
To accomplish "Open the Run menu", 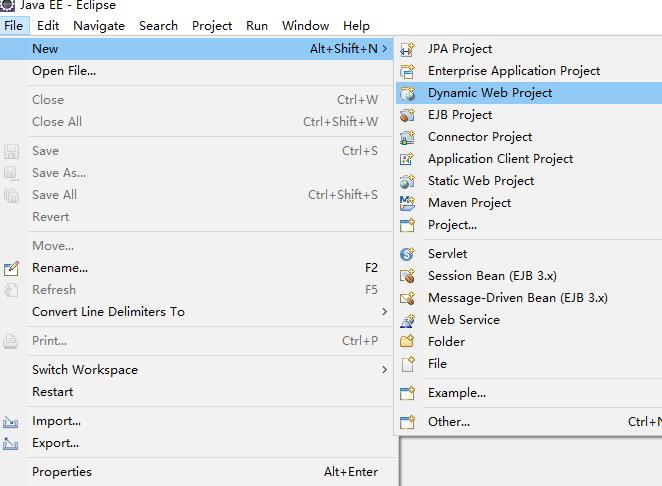I will coord(257,26).
